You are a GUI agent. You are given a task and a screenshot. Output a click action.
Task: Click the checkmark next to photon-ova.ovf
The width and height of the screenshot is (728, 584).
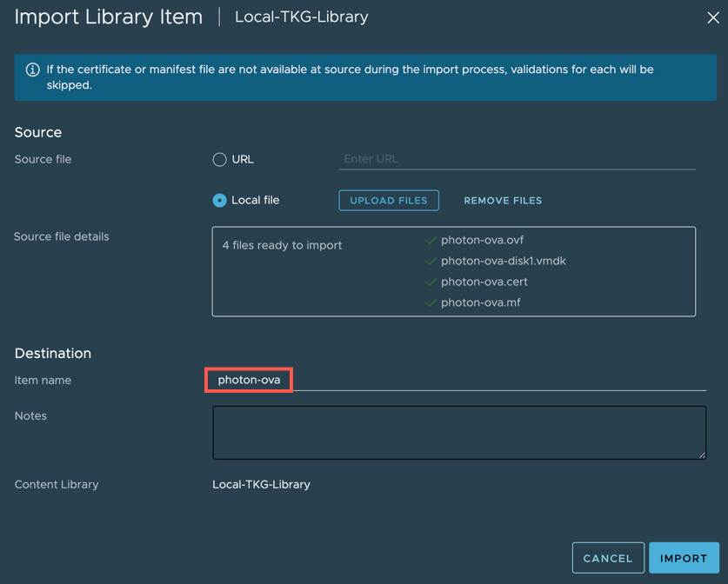point(431,241)
